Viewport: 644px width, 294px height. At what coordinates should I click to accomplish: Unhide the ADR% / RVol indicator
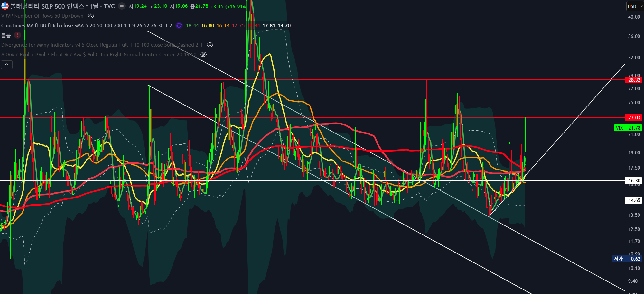click(203, 55)
